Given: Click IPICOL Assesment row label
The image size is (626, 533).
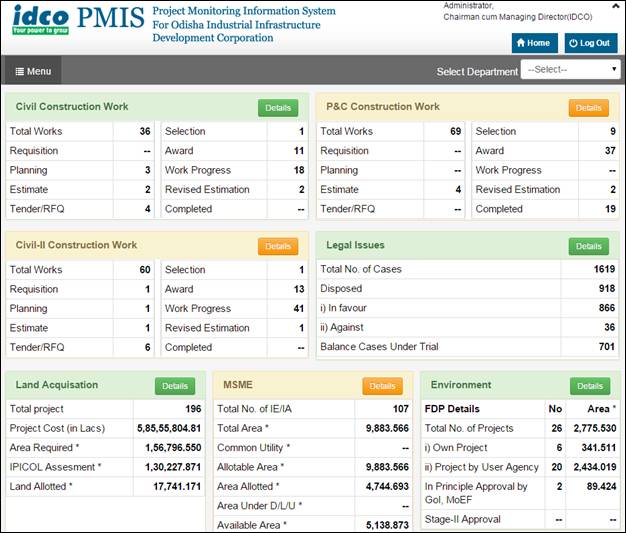Looking at the screenshot, I should click(55, 467).
